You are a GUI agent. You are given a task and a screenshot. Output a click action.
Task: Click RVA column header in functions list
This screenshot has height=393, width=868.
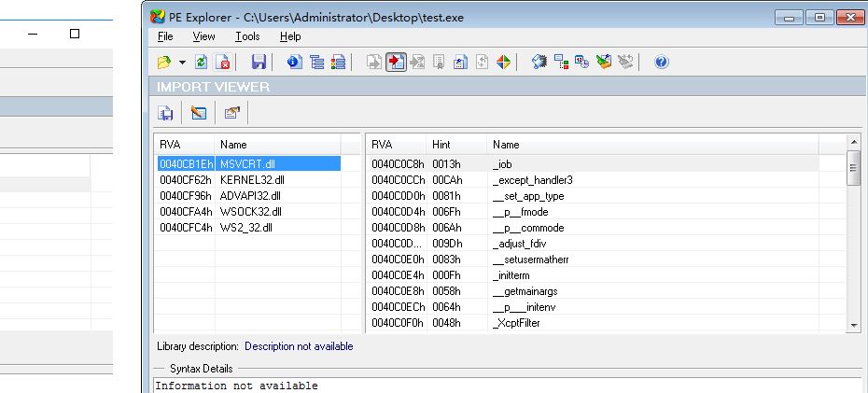tap(397, 145)
